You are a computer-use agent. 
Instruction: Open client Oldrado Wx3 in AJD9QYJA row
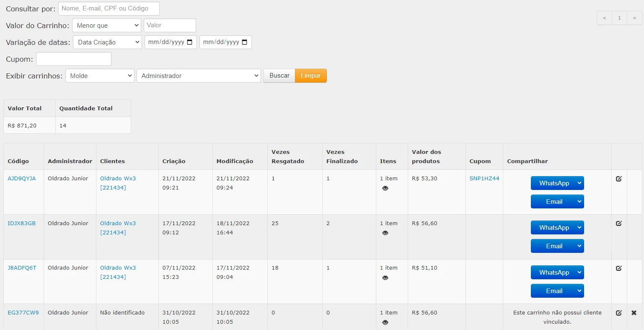[118, 183]
